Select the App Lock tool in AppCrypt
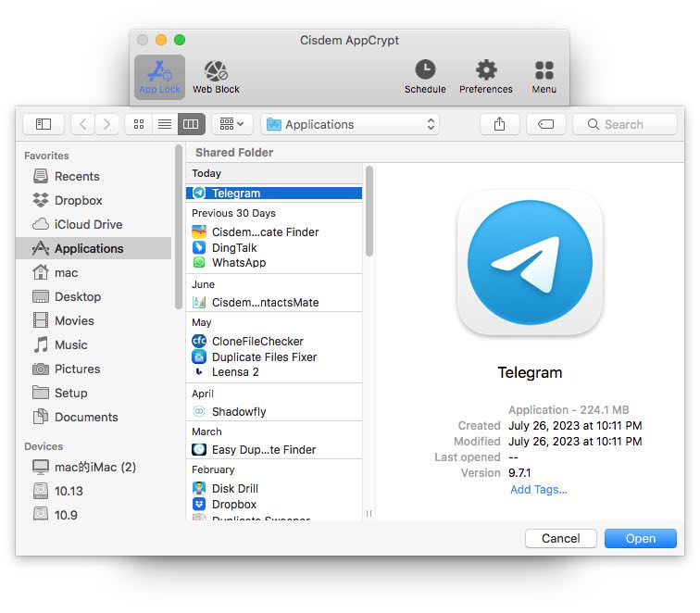 159,77
